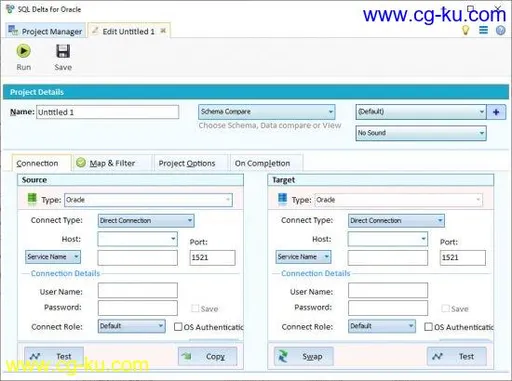Open the Source Type Oracle dropdown
This screenshot has height=381, width=512.
[x=148, y=200]
